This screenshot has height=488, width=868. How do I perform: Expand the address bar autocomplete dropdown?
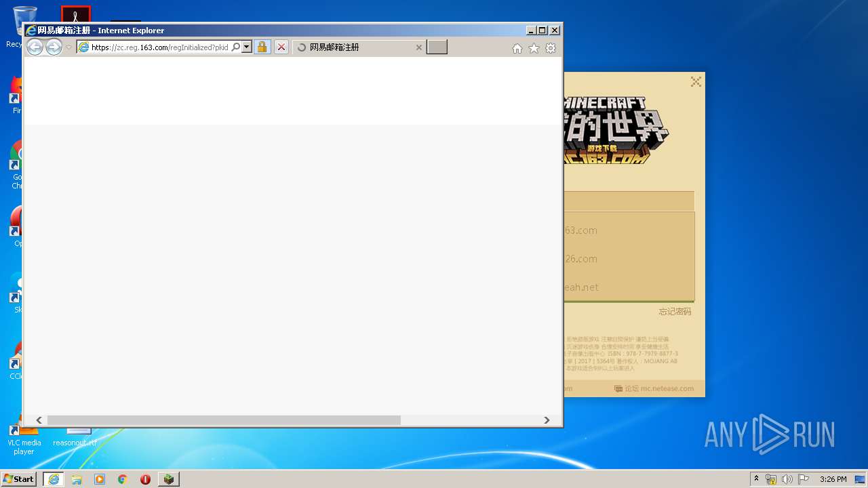247,47
